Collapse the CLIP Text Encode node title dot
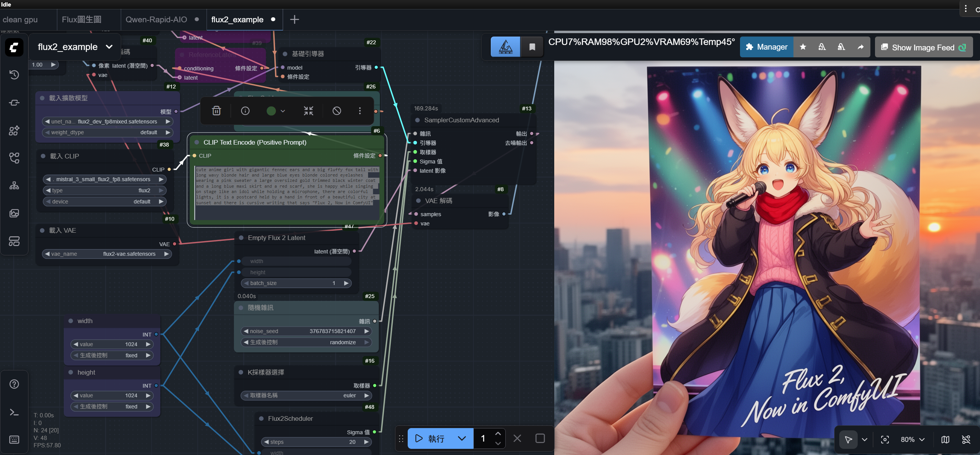 click(197, 142)
